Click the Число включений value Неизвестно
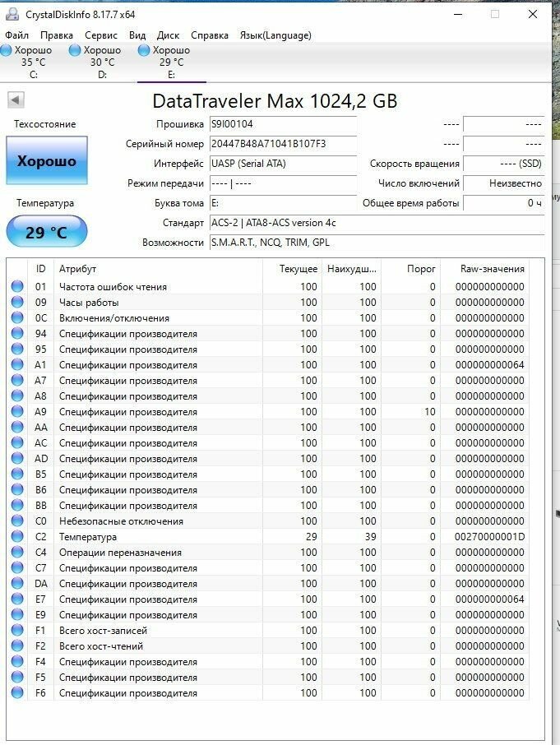 pyautogui.click(x=503, y=183)
